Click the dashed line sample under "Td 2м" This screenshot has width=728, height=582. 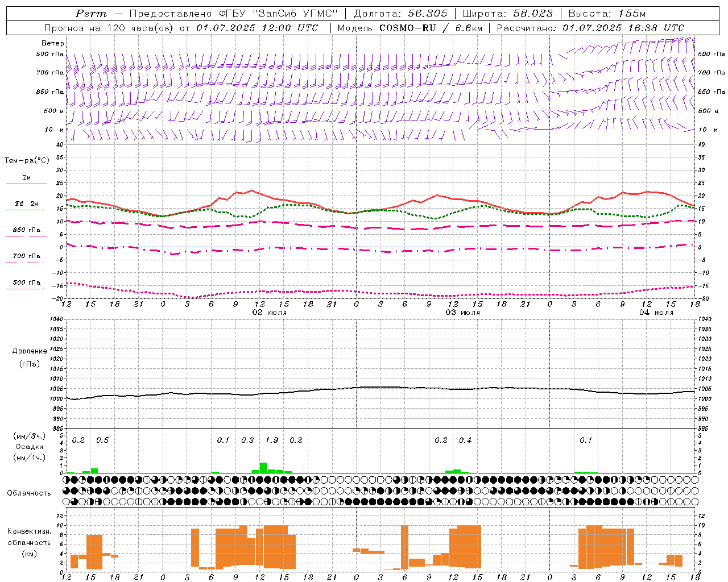pyautogui.click(x=25, y=210)
